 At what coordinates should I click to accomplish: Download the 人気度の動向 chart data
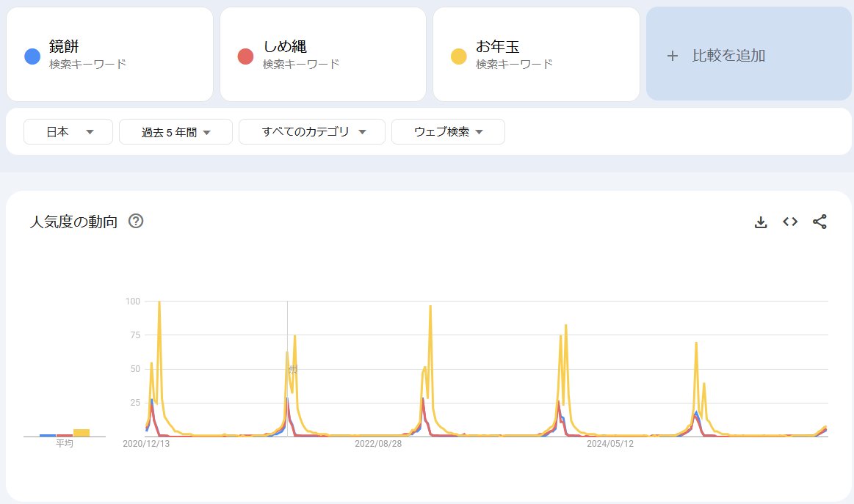761,222
